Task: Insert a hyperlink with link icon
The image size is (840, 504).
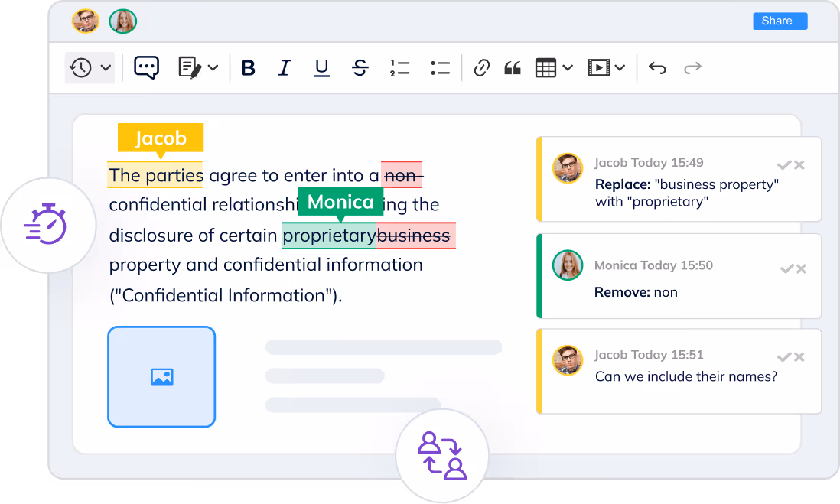Action: 481,68
